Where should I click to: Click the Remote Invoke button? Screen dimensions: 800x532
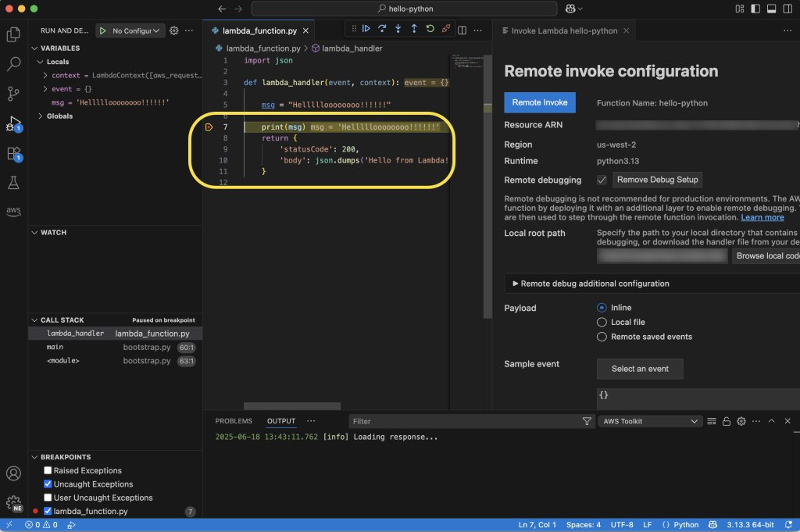click(539, 102)
